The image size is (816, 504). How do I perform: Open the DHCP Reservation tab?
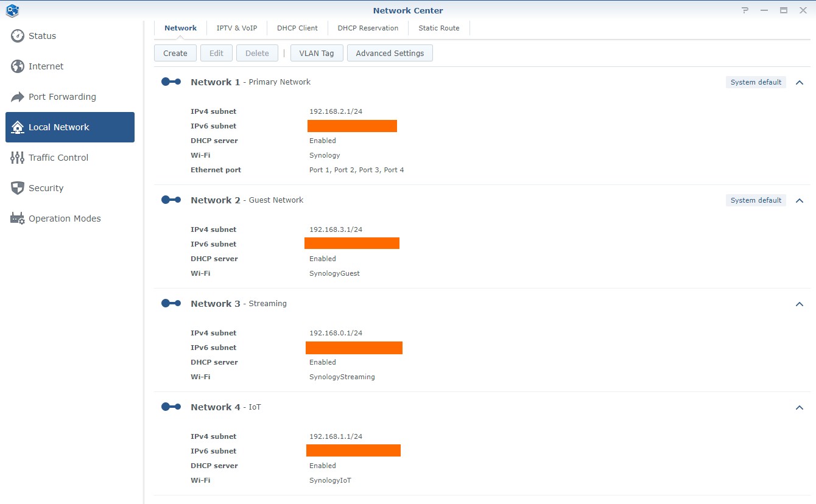tap(368, 28)
